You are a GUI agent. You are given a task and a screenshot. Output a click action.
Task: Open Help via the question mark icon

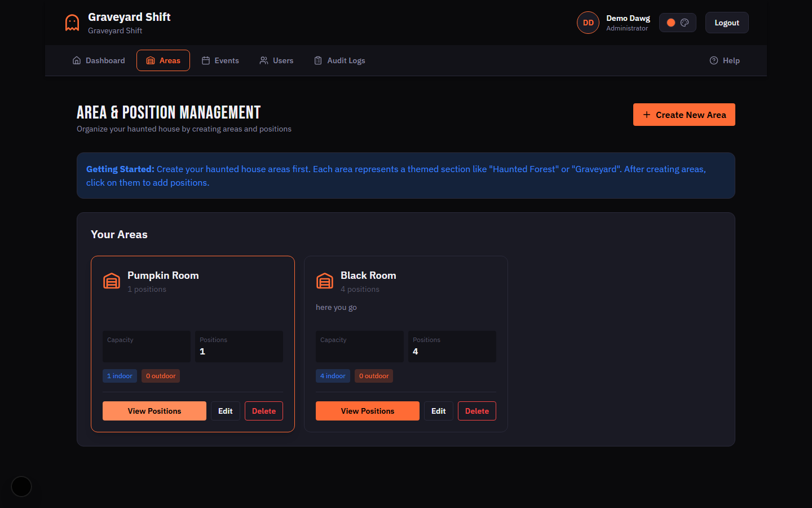click(x=714, y=60)
